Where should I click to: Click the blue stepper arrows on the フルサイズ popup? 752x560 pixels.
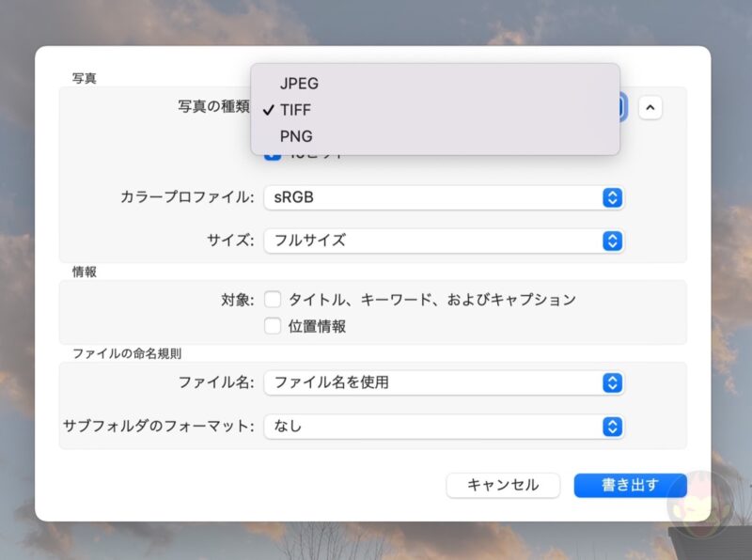pyautogui.click(x=611, y=241)
